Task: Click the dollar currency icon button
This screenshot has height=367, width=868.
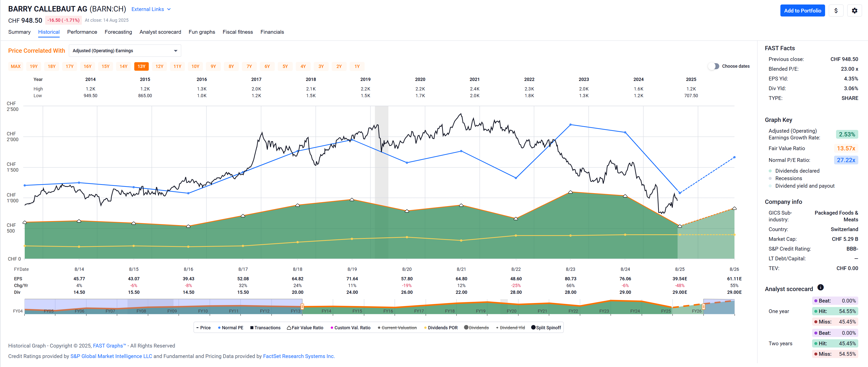Action: 836,10
